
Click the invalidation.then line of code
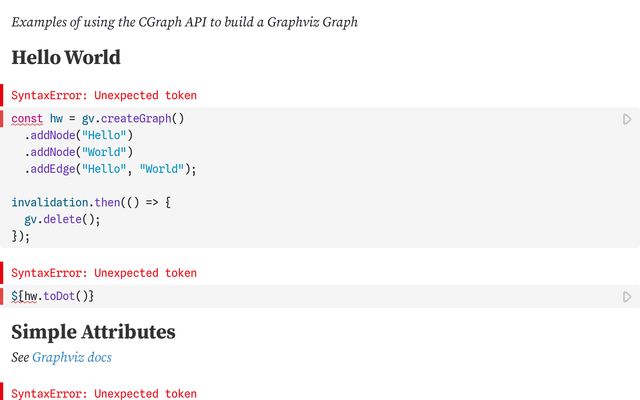tap(91, 202)
